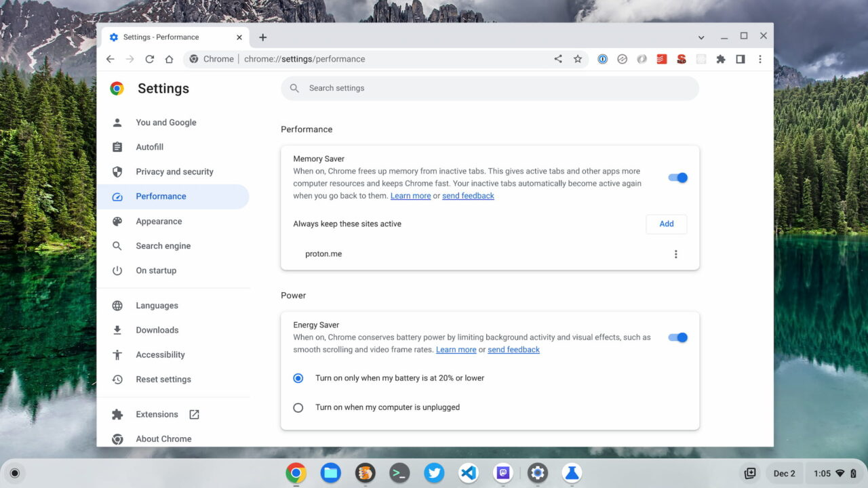This screenshot has width=868, height=488.
Task: Open the Memory Saver Learn more link
Action: pyautogui.click(x=410, y=195)
